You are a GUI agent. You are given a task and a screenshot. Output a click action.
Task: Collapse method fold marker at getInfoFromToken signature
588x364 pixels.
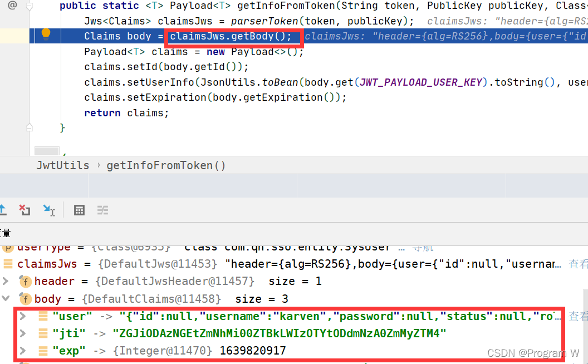(x=30, y=6)
